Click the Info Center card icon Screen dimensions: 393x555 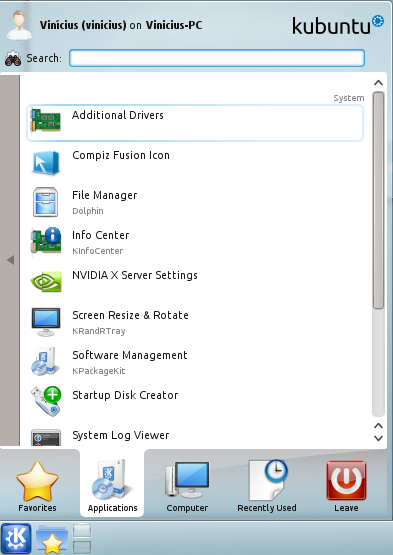(46, 241)
